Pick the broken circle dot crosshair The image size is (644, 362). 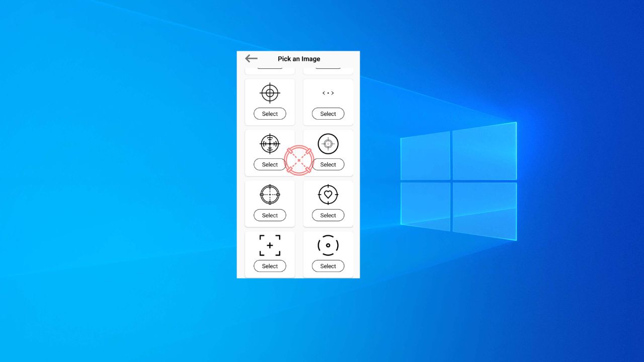click(328, 245)
